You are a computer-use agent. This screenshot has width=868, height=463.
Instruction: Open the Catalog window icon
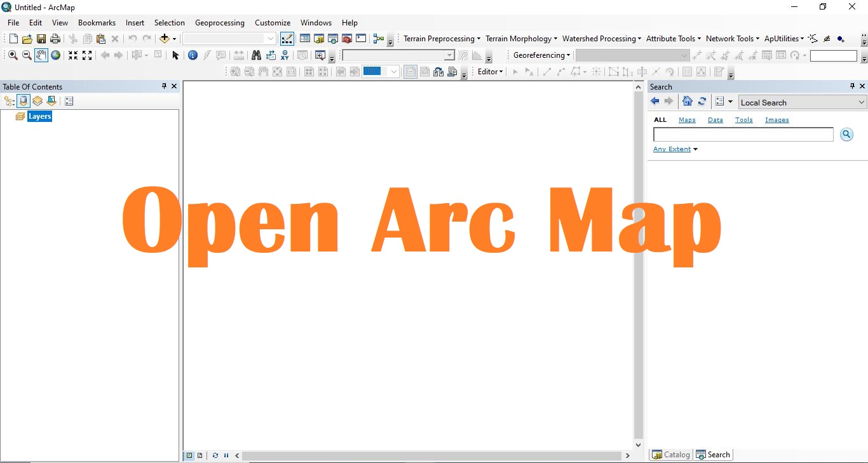(x=319, y=39)
